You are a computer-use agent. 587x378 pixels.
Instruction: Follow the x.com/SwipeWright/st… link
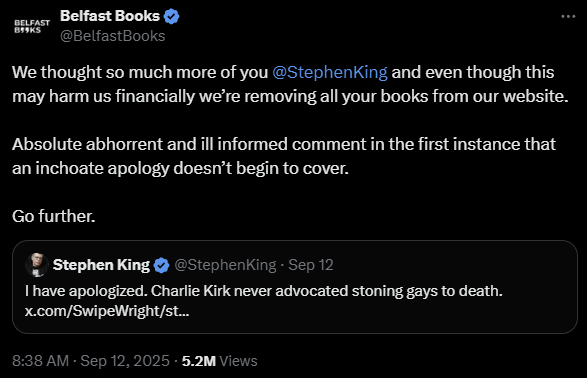(107, 311)
